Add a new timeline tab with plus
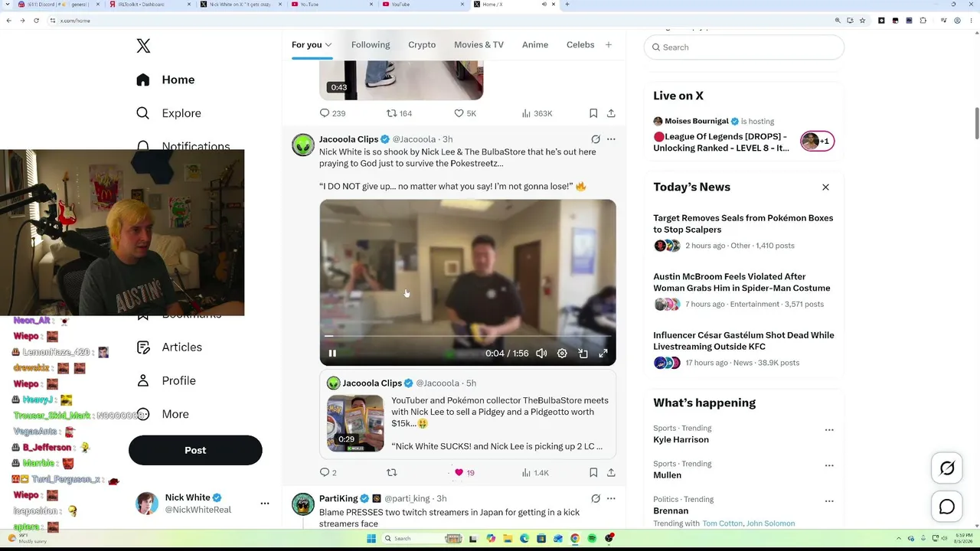Image resolution: width=980 pixels, height=551 pixels. [x=609, y=45]
